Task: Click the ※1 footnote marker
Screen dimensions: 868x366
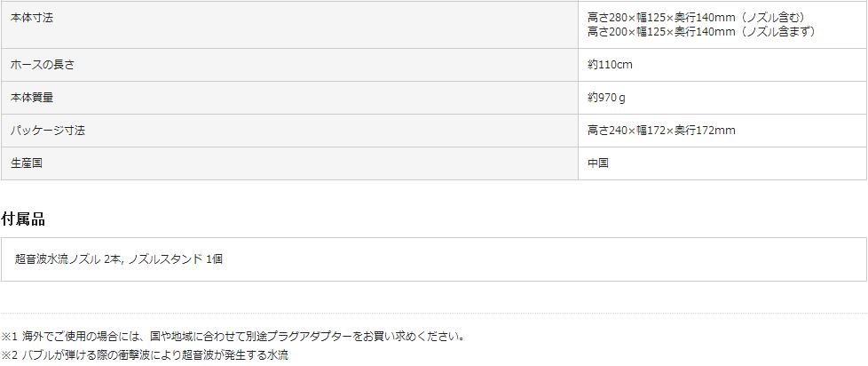Action: pos(9,337)
